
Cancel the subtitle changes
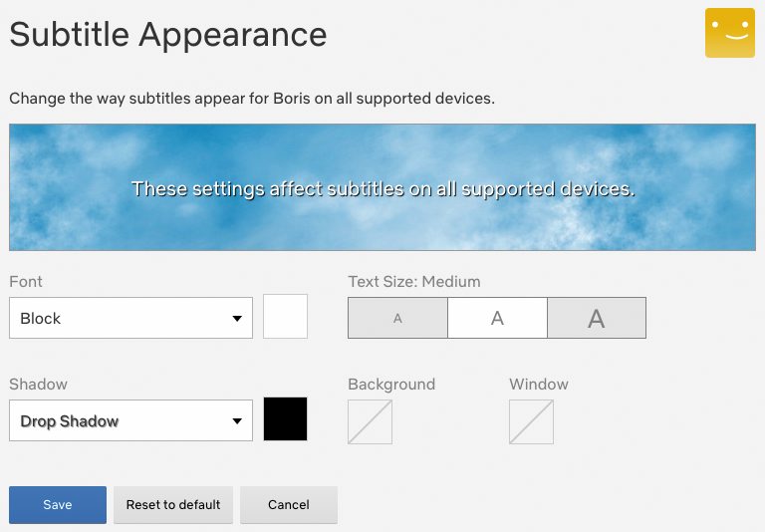(x=288, y=505)
